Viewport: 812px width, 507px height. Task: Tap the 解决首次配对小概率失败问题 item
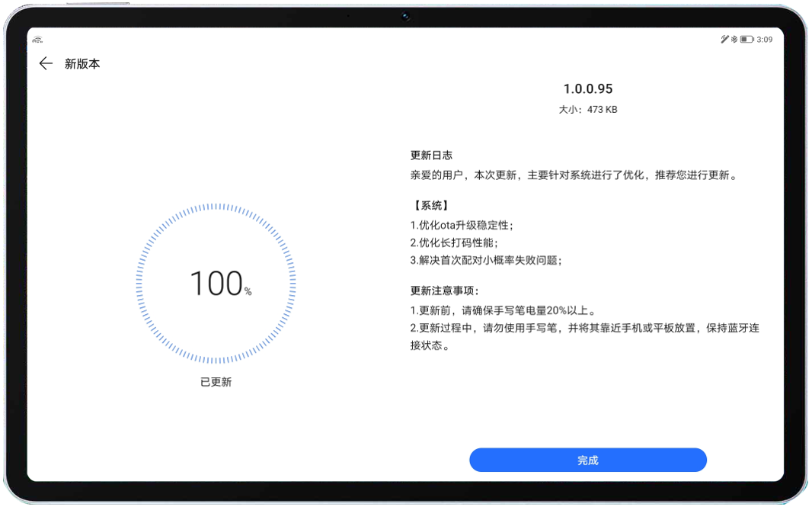tap(486, 260)
